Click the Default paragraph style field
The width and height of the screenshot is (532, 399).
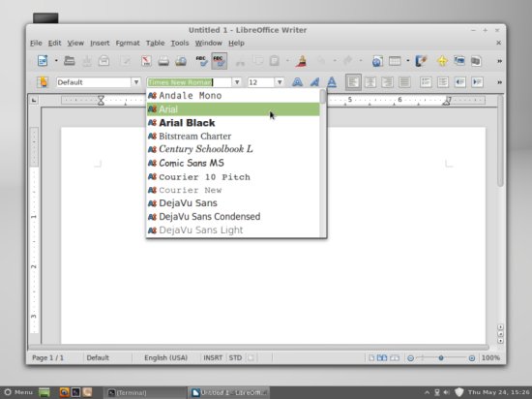[x=94, y=82]
